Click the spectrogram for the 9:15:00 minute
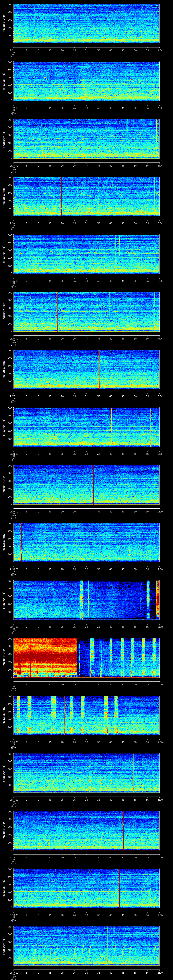This screenshot has width=173, height=980. point(87,831)
